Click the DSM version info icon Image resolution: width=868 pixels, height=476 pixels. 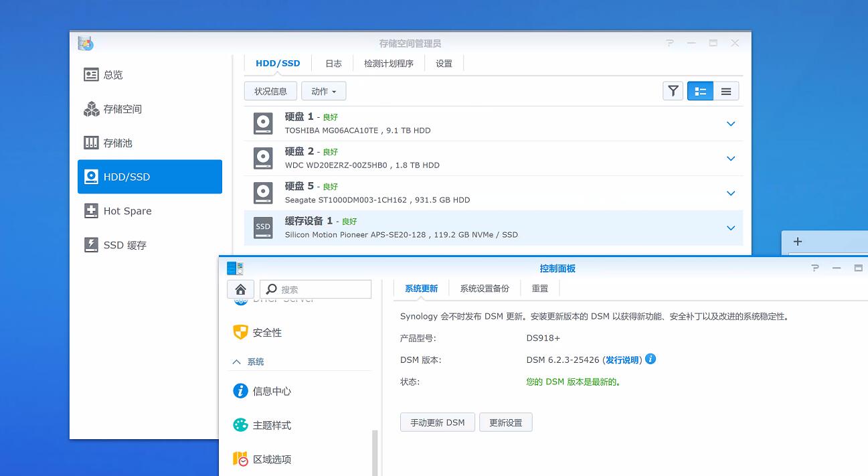tap(650, 360)
